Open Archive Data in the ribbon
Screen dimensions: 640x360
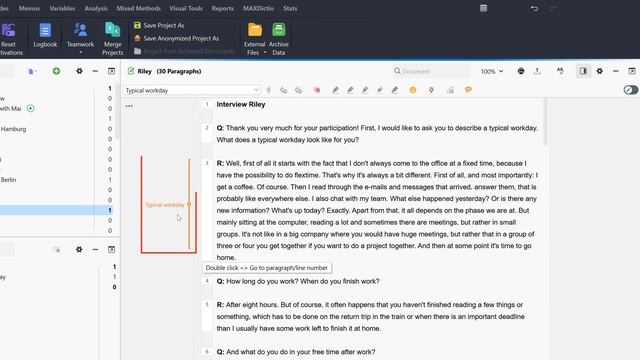[279, 39]
